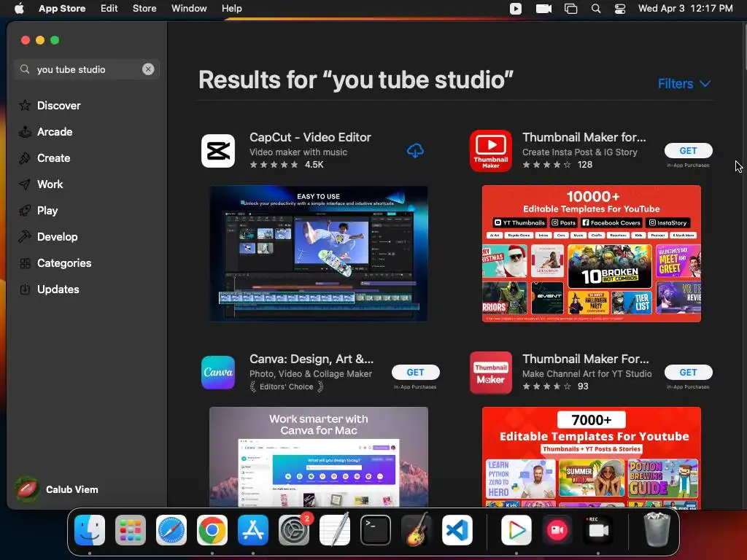The image size is (747, 560).
Task: Open Control Center in menu bar
Action: 620,9
